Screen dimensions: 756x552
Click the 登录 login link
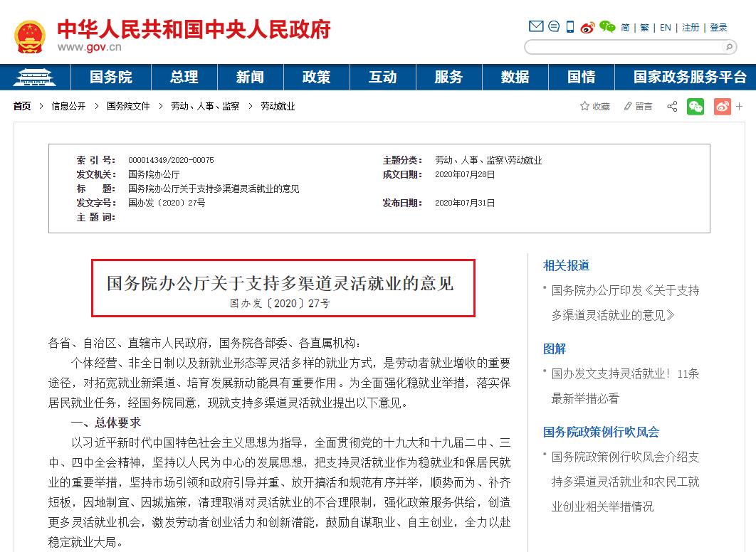click(718, 28)
